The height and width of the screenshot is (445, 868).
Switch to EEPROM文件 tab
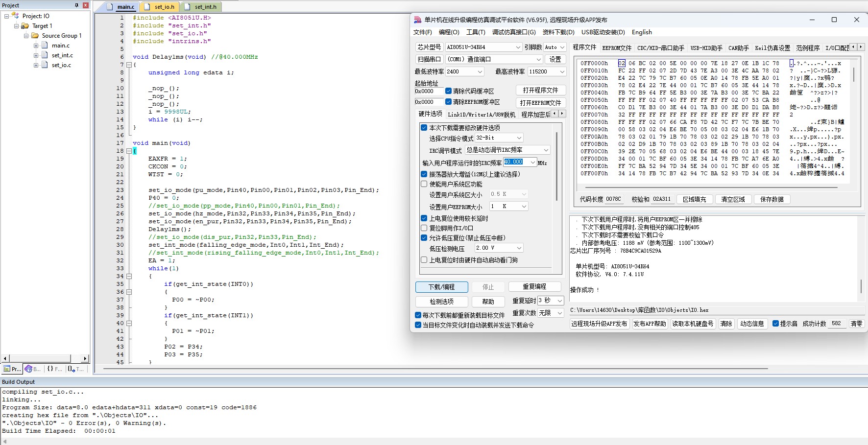pyautogui.click(x=617, y=48)
